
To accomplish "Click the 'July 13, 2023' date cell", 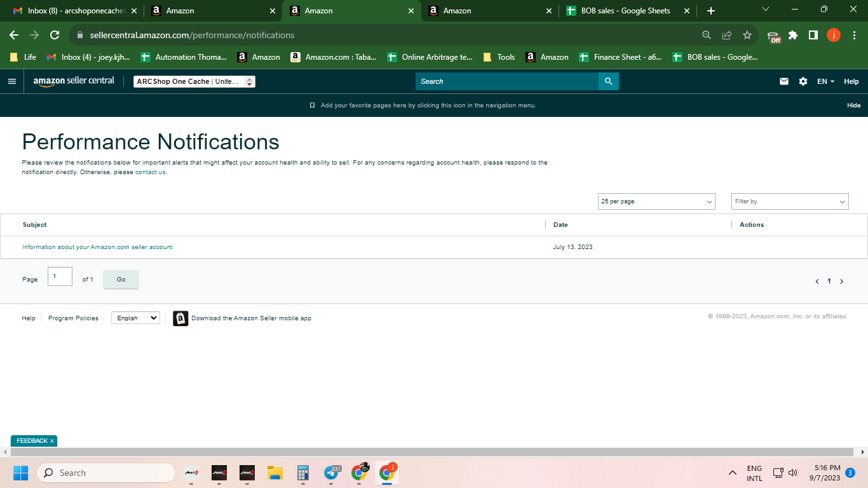I will point(573,247).
